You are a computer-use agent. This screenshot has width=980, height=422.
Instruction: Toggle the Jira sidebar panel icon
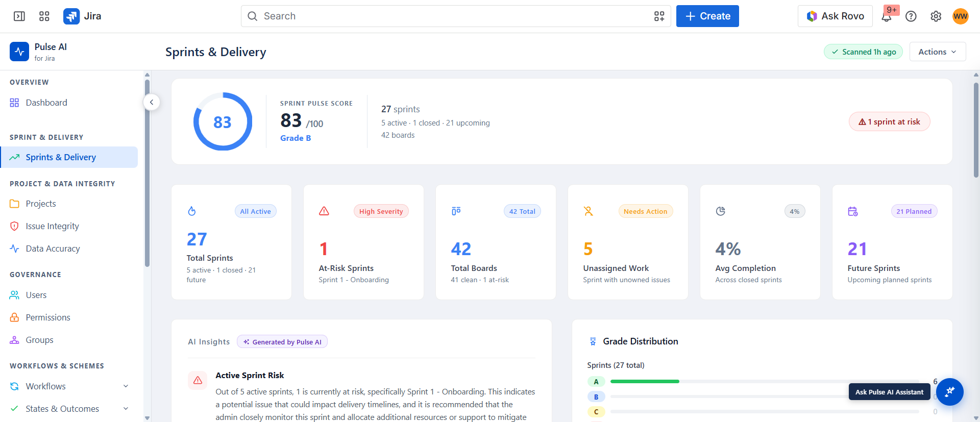click(19, 16)
